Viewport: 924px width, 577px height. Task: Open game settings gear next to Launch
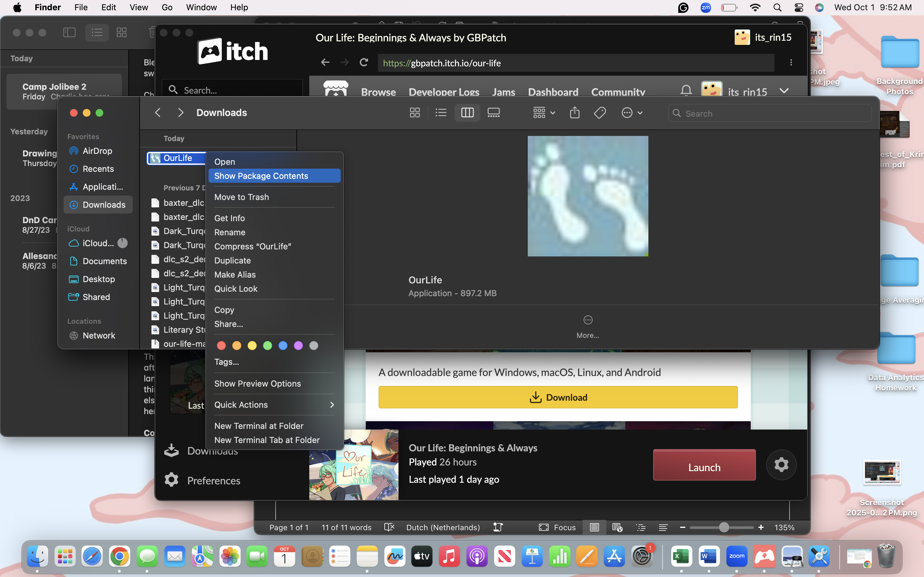(781, 464)
